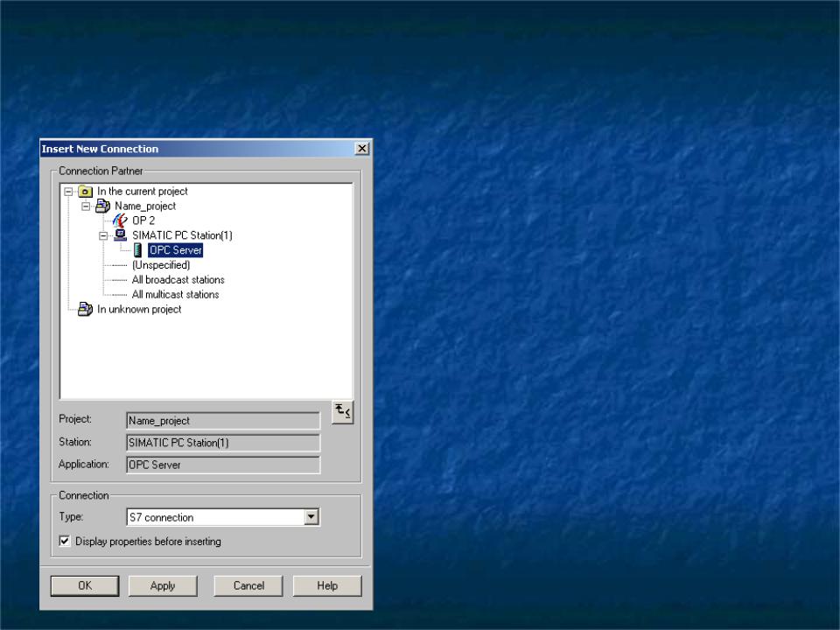Open Help for this dialog
Viewport: 840px width, 630px height.
point(327,585)
